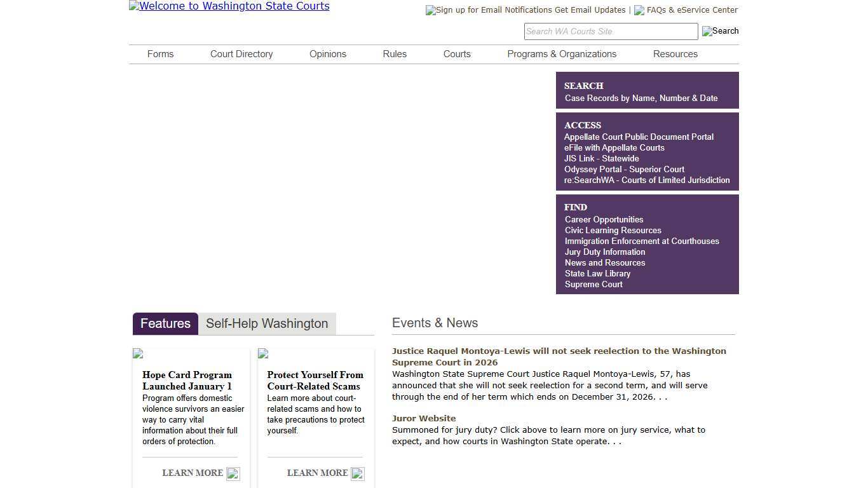Click the Hope Card Learn More arrow icon
Screen dimensions: 868x488
(233, 474)
